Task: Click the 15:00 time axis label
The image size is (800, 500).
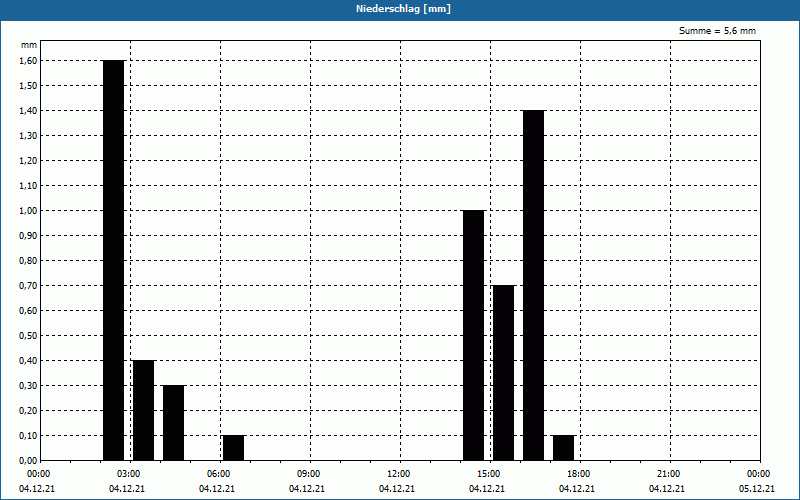Action: point(488,474)
